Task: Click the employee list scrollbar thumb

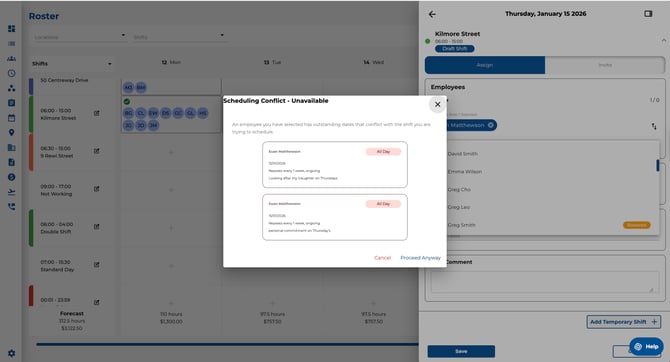Action: pyautogui.click(x=658, y=165)
